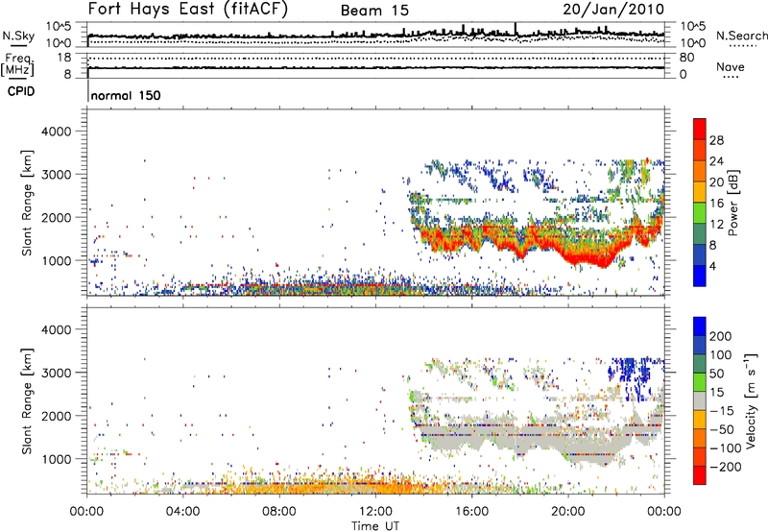Click the "12" power colorbar label

[x=716, y=225]
